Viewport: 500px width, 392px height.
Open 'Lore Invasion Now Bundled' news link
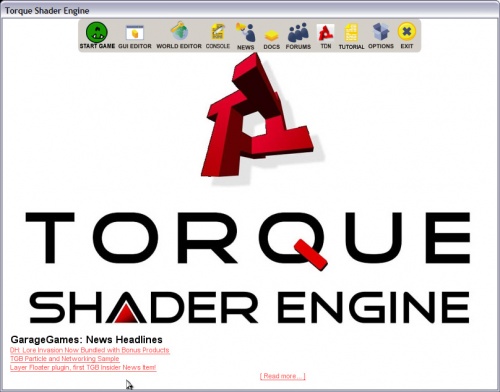point(90,350)
